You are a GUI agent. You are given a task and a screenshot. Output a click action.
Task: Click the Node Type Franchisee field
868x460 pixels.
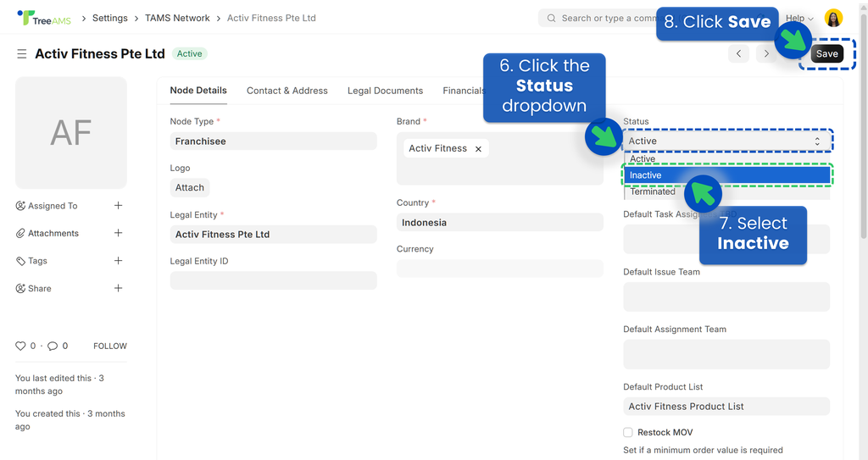click(274, 141)
